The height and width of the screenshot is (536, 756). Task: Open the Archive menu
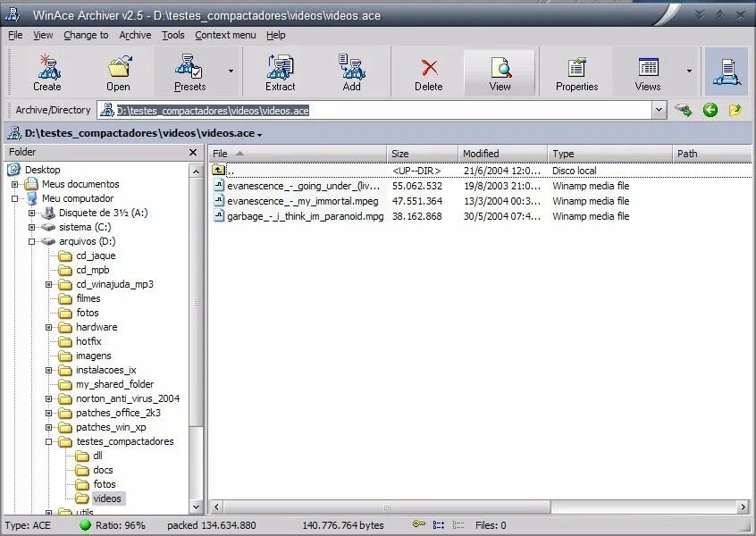click(135, 35)
